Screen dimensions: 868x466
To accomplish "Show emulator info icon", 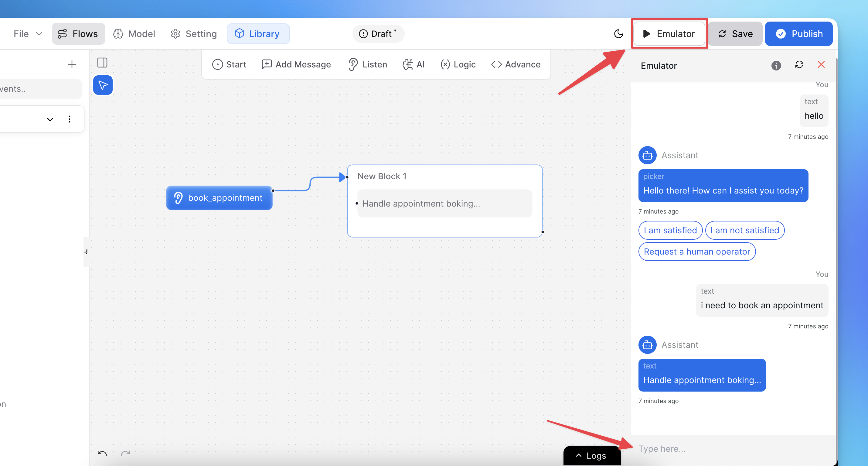I will tap(776, 65).
